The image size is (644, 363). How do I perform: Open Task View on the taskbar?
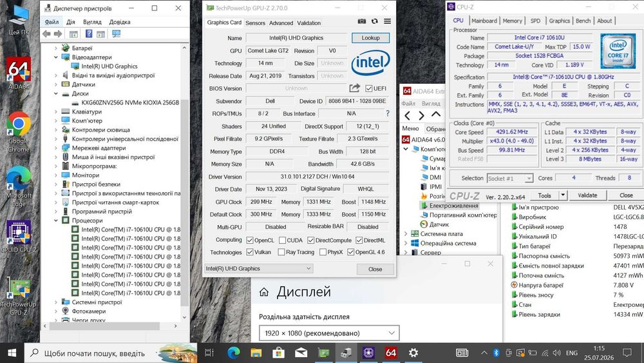tap(209, 353)
